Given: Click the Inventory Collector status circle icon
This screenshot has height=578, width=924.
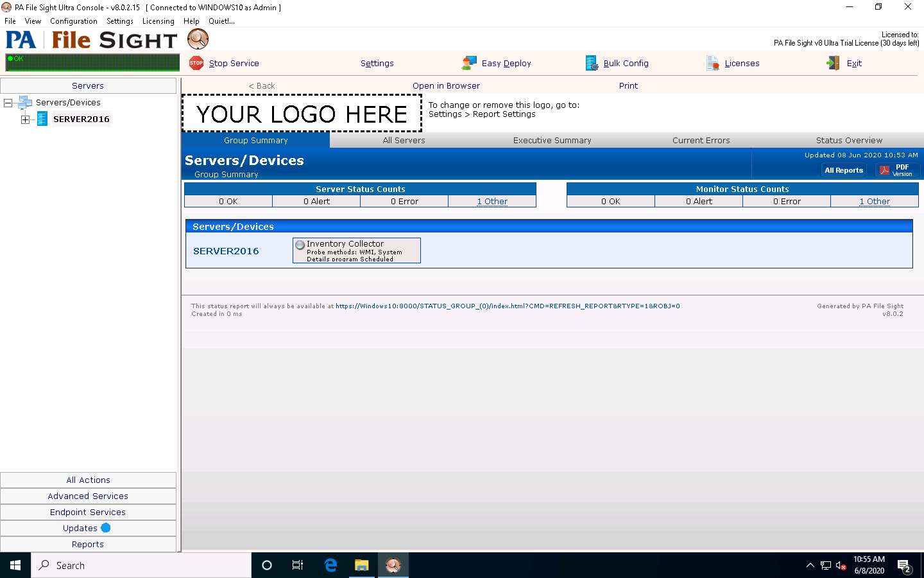Looking at the screenshot, I should 300,245.
